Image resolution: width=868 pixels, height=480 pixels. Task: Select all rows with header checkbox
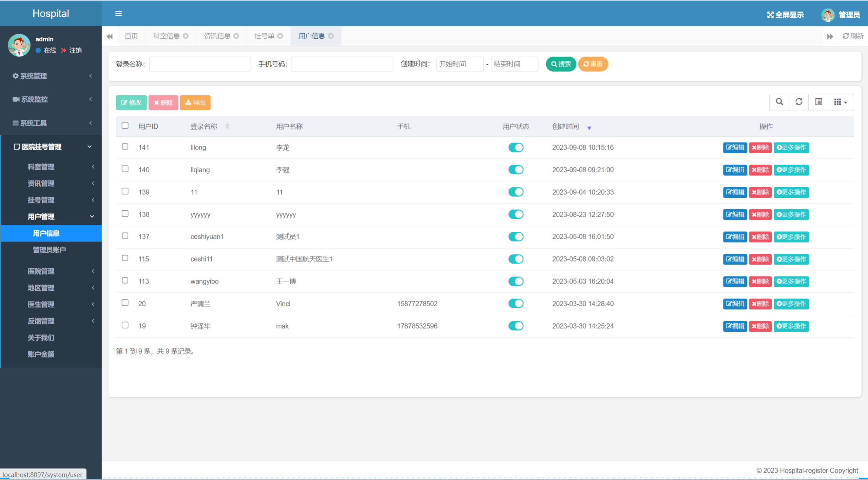(125, 126)
